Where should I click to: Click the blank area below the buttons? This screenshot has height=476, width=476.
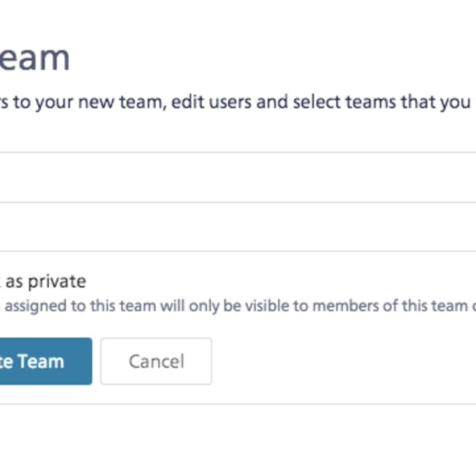[x=238, y=440]
